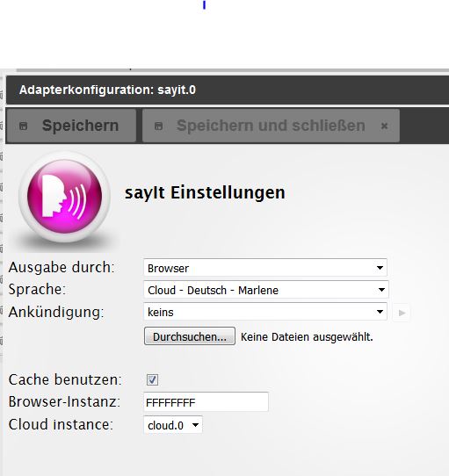Click the horizontal scrollbar above the dialog
The width and height of the screenshot is (449, 476).
pyautogui.click(x=232, y=70)
